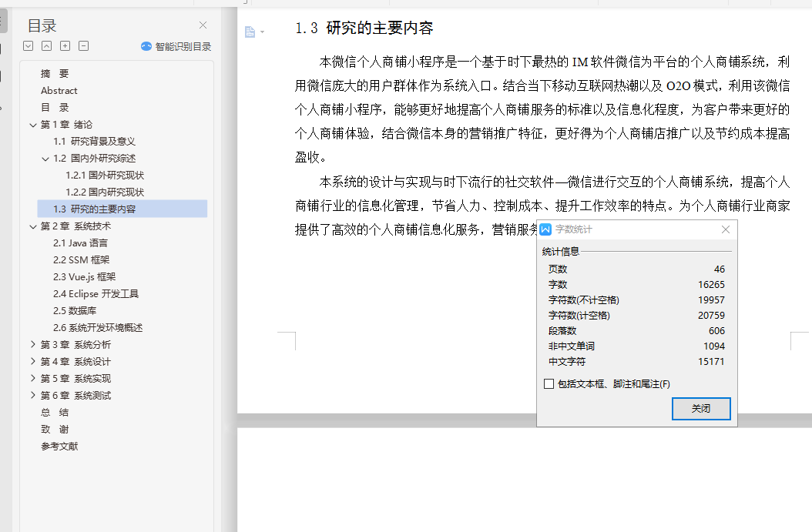This screenshot has height=532, width=812.
Task: Open the dropdown arrow next to the annotation icon
Action: 262,31
